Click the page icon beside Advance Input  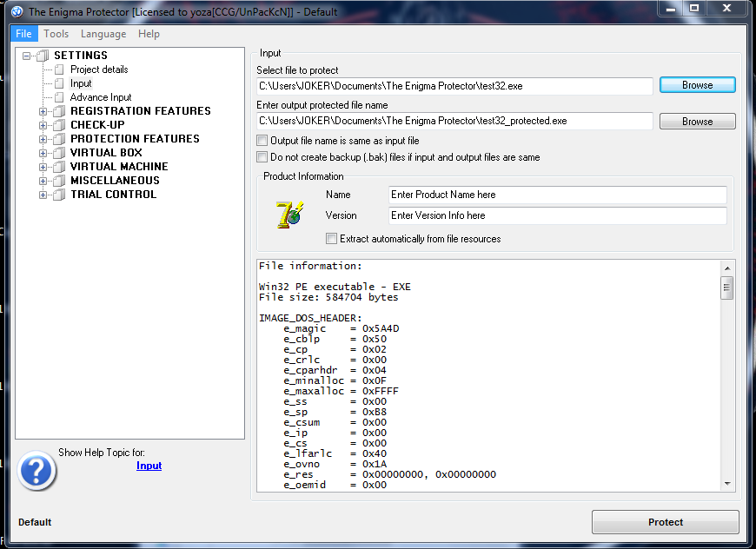59,97
